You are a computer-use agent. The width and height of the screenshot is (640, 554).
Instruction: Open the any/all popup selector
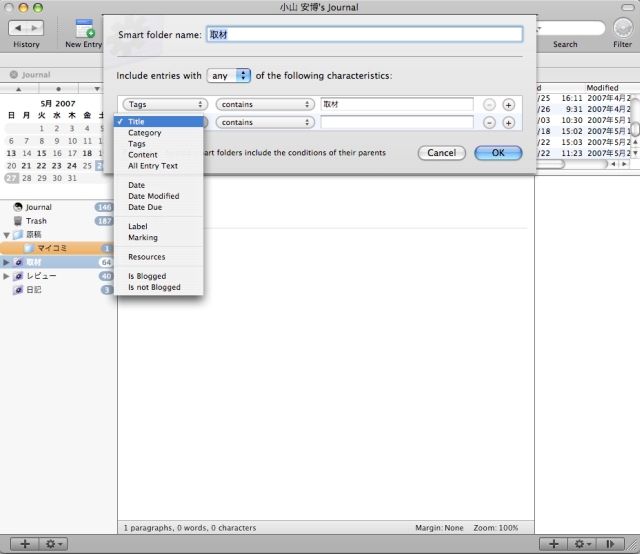[x=229, y=76]
